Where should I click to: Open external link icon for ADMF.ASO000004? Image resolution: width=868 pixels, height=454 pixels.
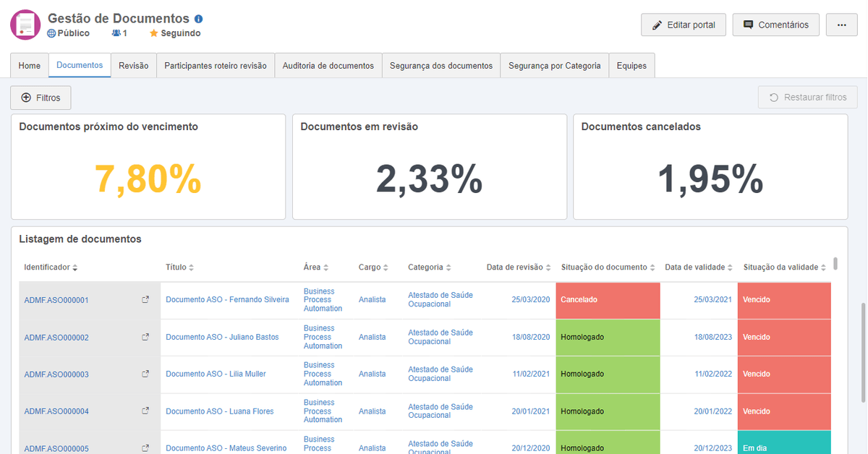tap(145, 411)
